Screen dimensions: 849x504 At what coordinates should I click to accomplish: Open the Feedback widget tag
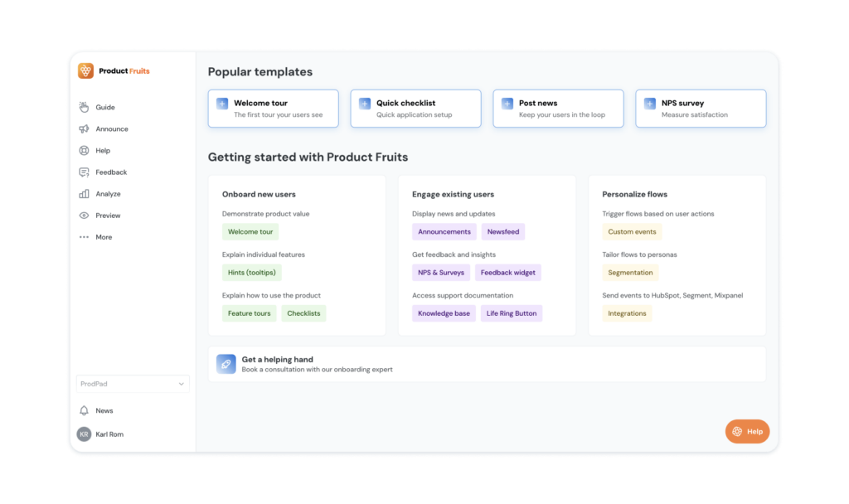point(507,273)
